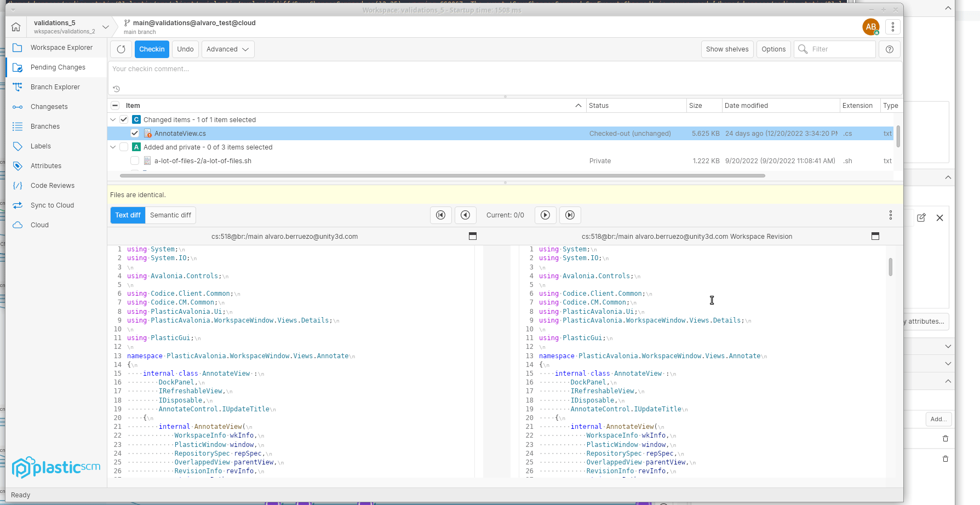Viewport: 980px width, 505px height.
Task: Open comment history below the checkin box
Action: pos(116,88)
